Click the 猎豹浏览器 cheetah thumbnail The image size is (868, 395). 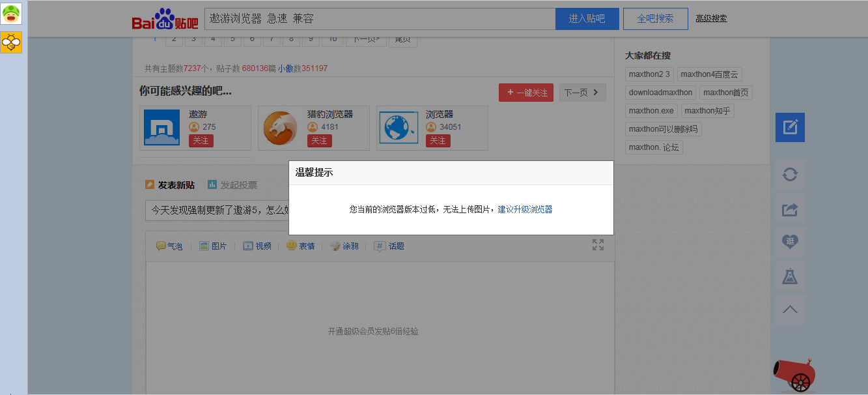point(280,128)
